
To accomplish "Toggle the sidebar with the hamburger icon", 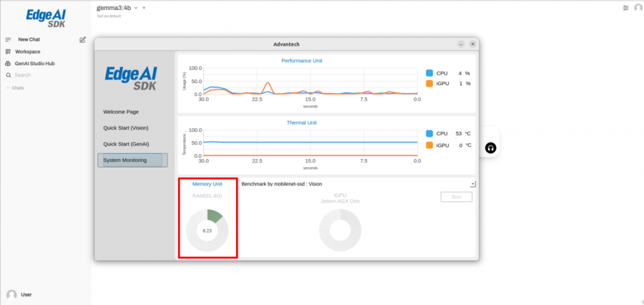I will 9,39.
